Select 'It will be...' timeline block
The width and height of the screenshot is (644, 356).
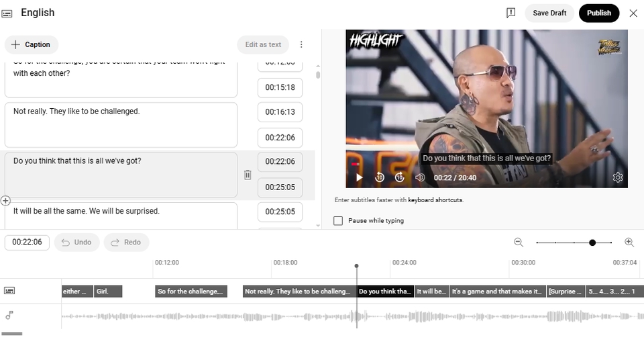tap(431, 291)
